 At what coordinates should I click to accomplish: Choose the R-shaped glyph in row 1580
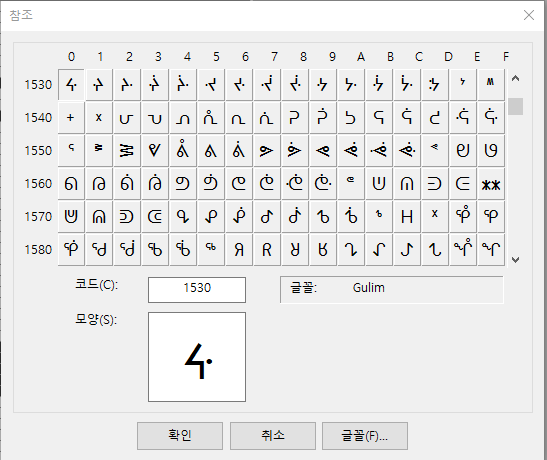(x=267, y=249)
